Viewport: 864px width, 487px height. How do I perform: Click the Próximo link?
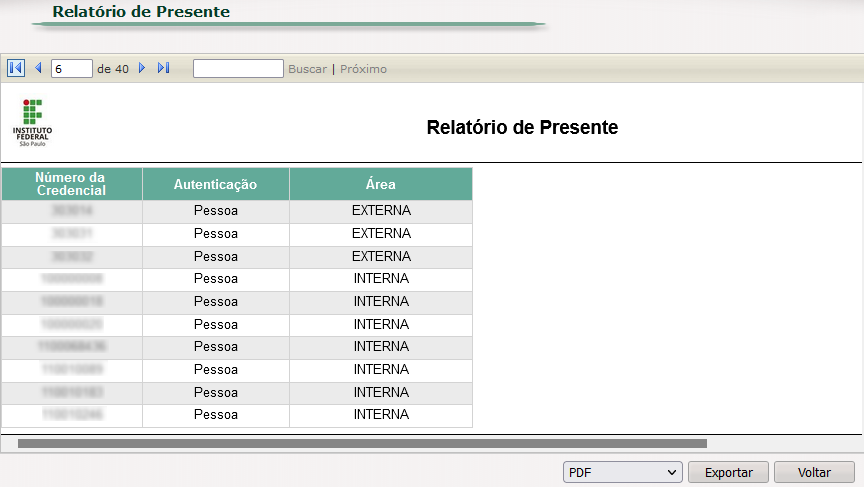(x=363, y=69)
